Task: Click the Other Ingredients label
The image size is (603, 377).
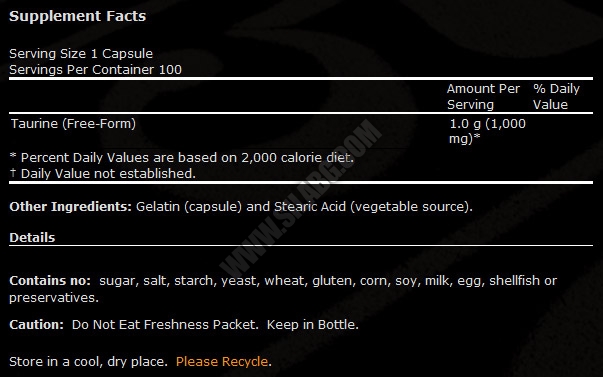Action: (71, 207)
